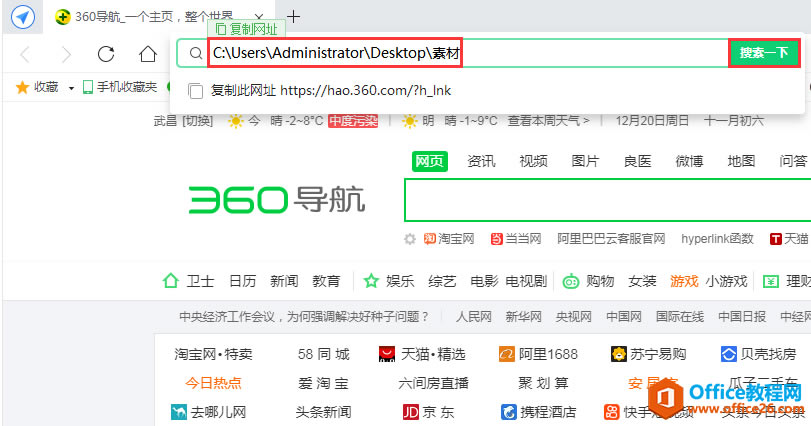Open 阿里巴巴云客服官网 link
This screenshot has width=811, height=426.
tap(611, 239)
